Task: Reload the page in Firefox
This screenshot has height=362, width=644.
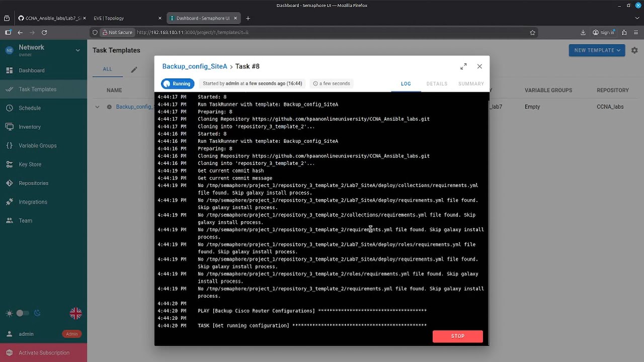Action: [44, 32]
